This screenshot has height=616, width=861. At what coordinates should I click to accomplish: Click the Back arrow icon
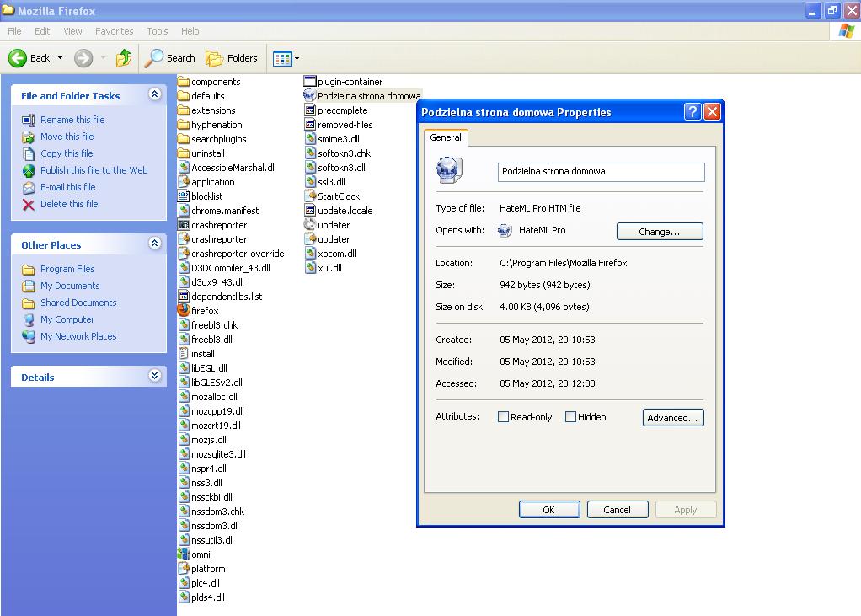tap(17, 57)
